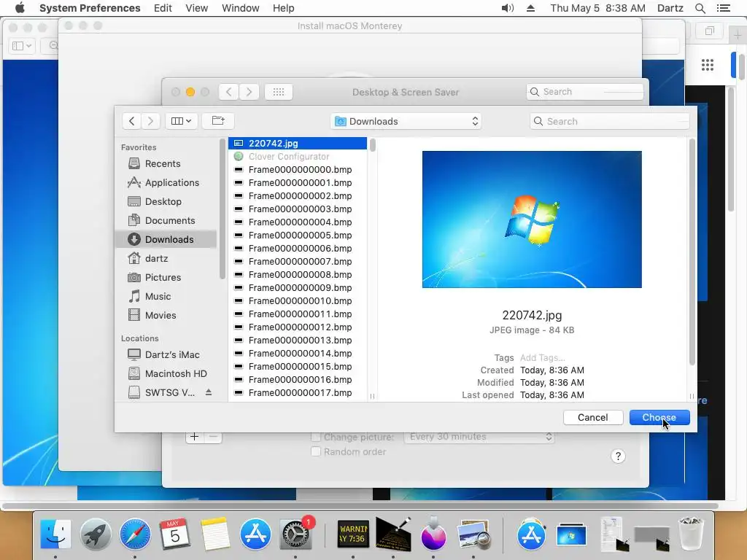
Task: Select SWTSG volume in sidebar
Action: (x=161, y=393)
